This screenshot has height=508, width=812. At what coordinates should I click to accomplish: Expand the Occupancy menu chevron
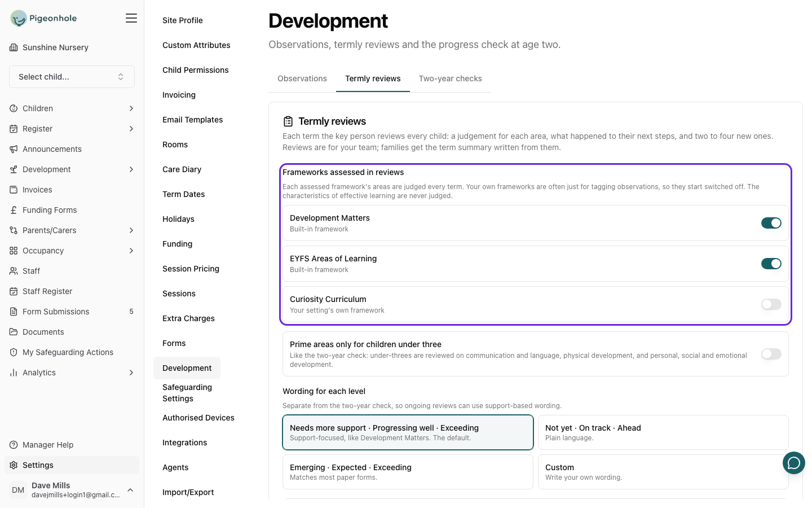pos(131,251)
